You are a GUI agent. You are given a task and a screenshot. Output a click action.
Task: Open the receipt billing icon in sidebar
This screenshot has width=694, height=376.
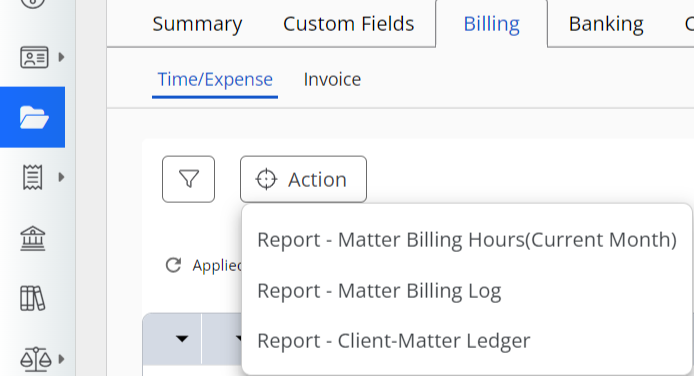click(x=33, y=177)
